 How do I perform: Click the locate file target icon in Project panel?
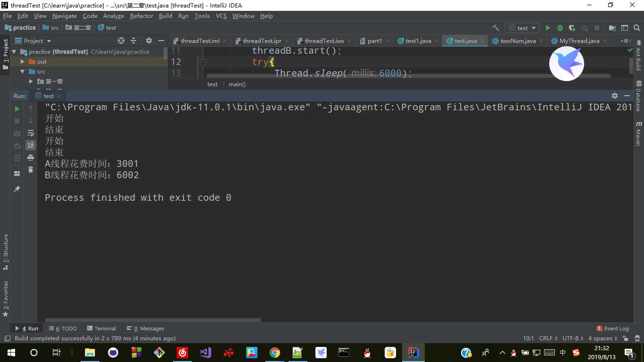point(121,41)
